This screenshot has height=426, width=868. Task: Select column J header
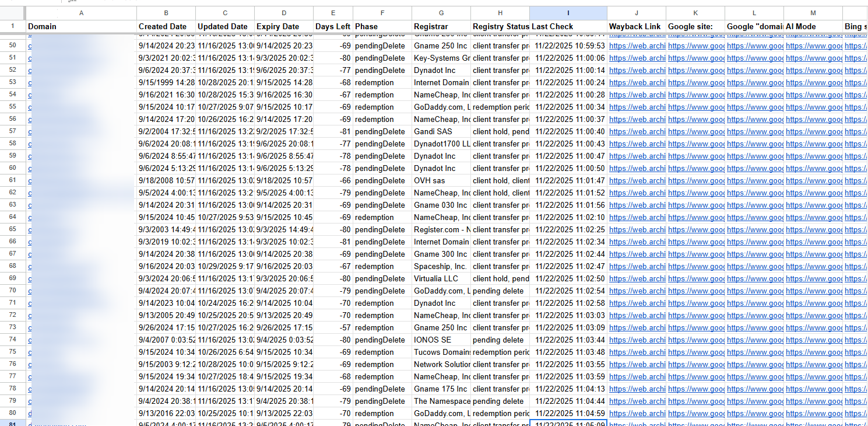(637, 13)
